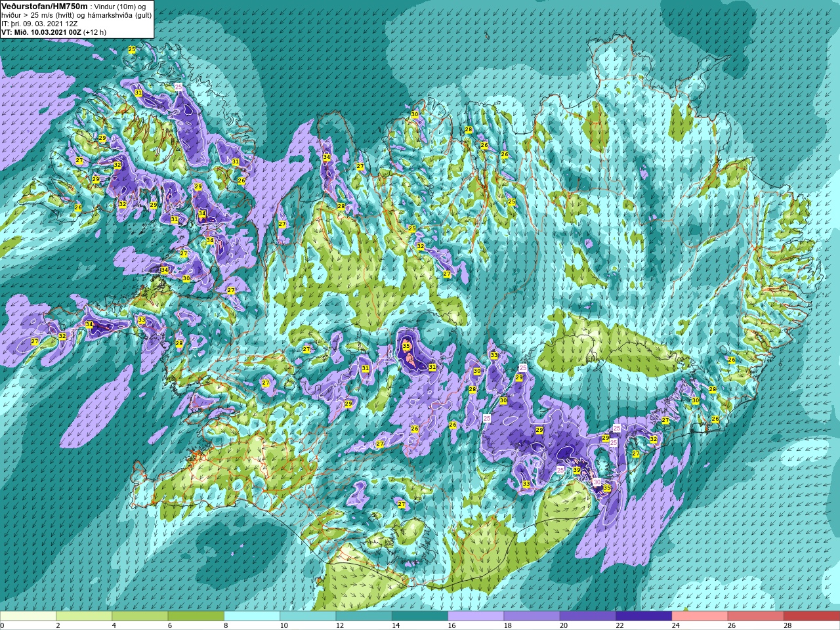Select legend scale number 16
The image size is (840, 630).
(451, 625)
